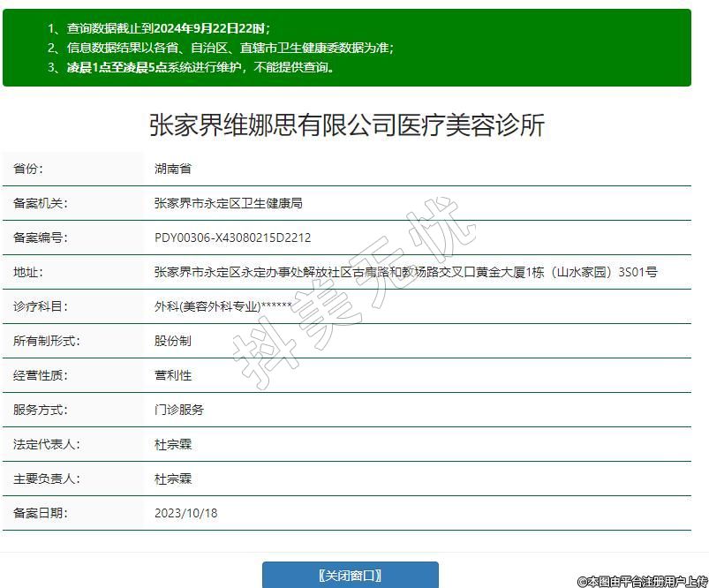
Task: Click the 本图由平台注册用户上传 footer note
Action: pyautogui.click(x=642, y=581)
